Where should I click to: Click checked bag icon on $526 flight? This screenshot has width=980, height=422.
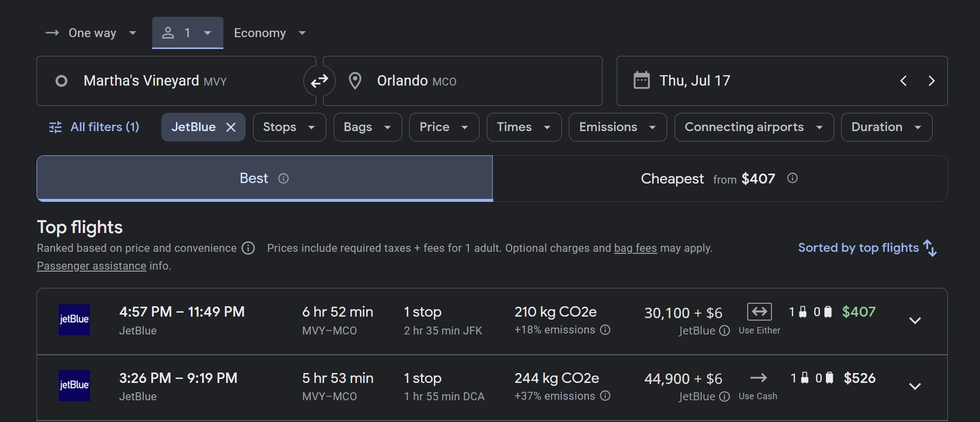click(x=830, y=378)
